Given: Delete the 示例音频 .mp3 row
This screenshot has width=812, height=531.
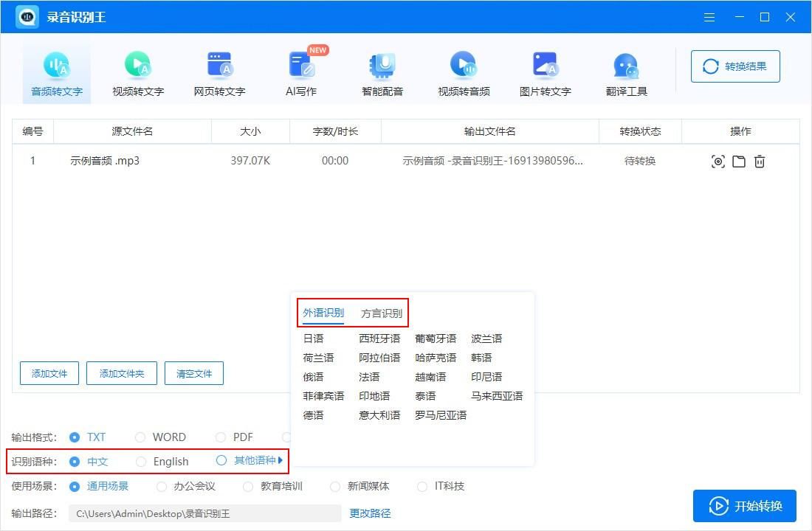Looking at the screenshot, I should coord(759,162).
